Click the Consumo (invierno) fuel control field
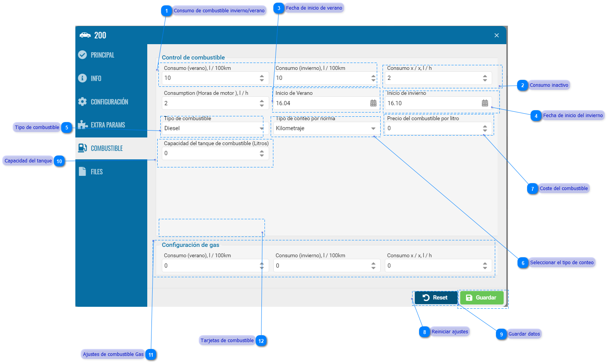 (x=327, y=78)
